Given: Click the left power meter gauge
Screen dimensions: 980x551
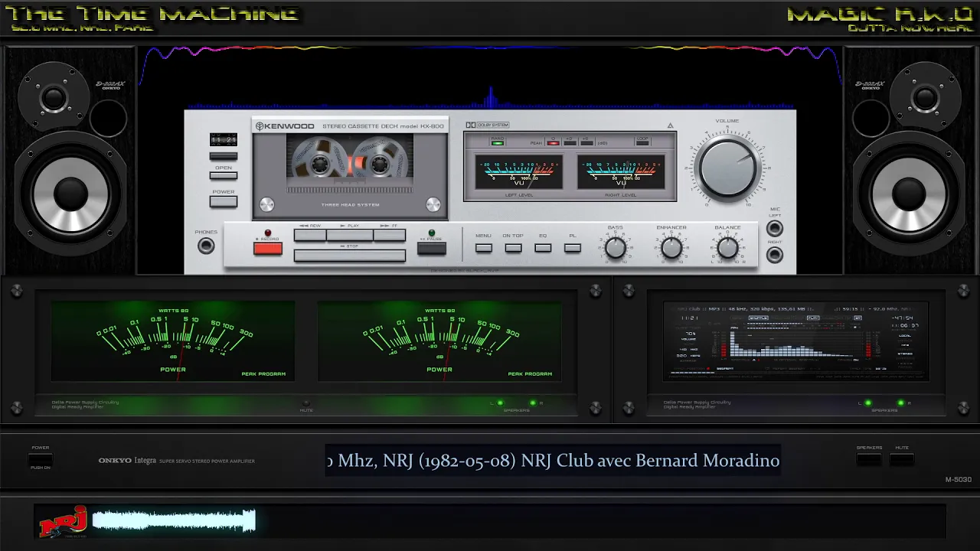Looking at the screenshot, I should pyautogui.click(x=173, y=341).
